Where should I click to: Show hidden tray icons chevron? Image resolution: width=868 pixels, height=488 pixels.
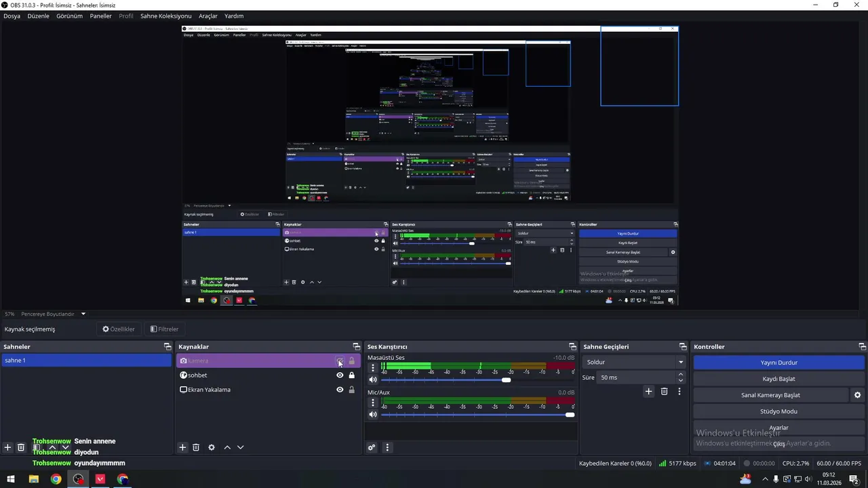pos(765,479)
